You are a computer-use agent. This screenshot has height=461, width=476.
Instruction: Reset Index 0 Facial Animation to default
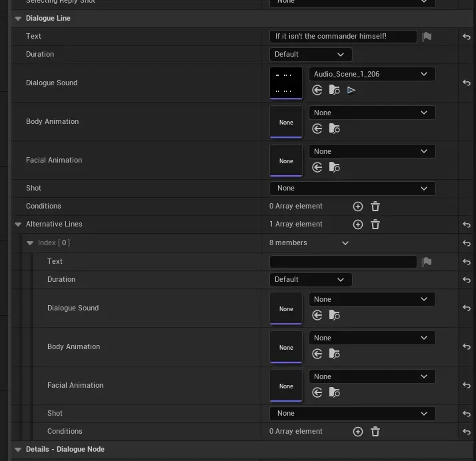[x=467, y=385]
